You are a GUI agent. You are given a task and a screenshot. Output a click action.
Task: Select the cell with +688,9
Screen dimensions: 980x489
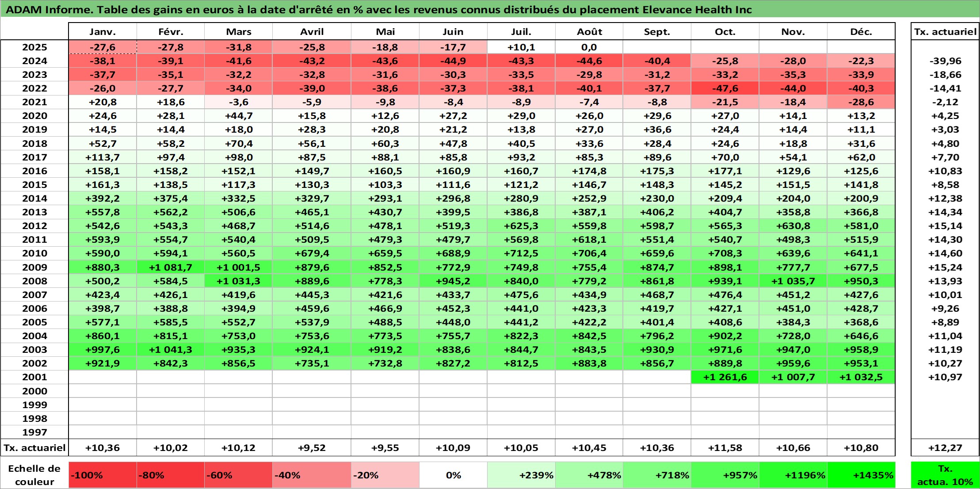coord(453,253)
